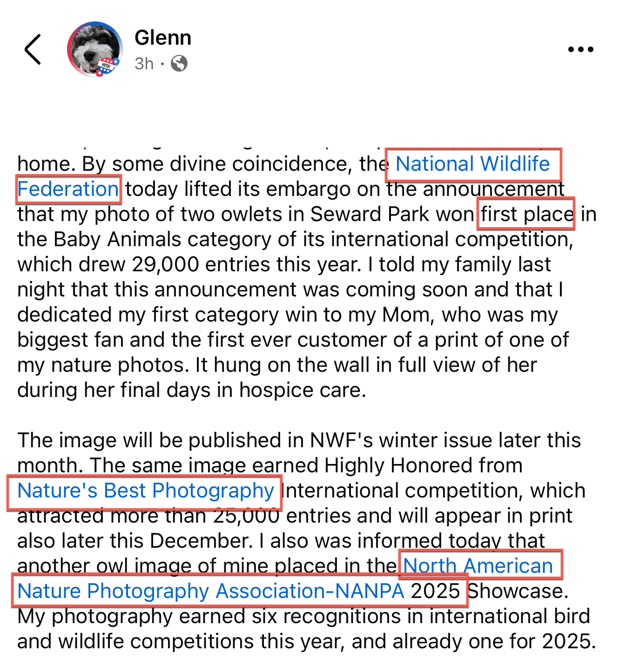
Task: Open the National Wildlife link text
Action: tap(472, 164)
